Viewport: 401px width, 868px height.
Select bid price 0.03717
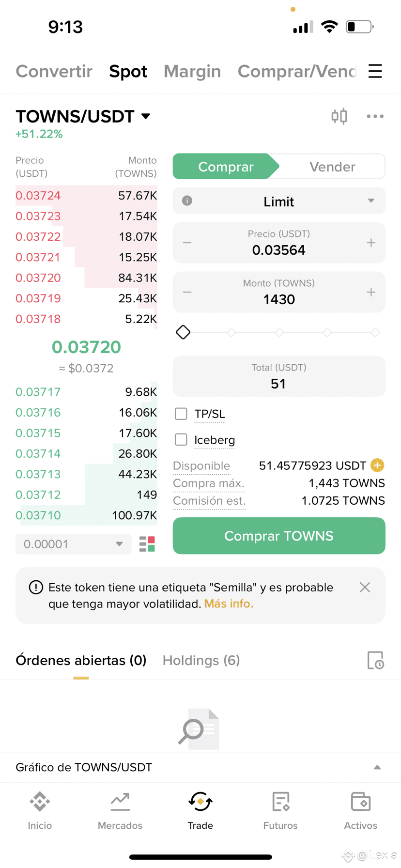click(x=38, y=392)
